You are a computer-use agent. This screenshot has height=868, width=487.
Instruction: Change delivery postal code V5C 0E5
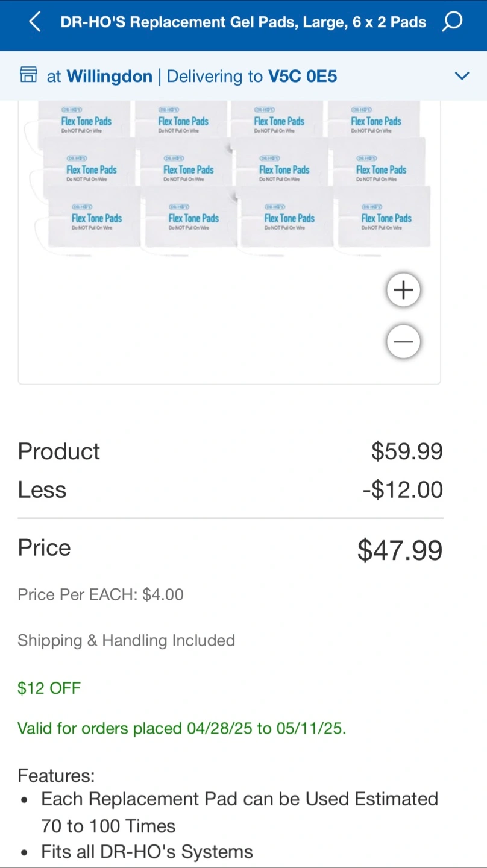coord(303,77)
